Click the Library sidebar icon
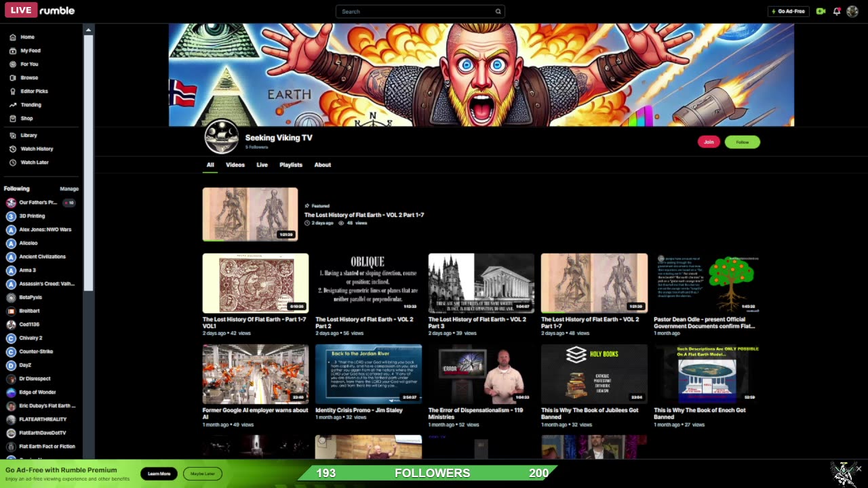Screen dimensions: 868x488 click(12, 136)
